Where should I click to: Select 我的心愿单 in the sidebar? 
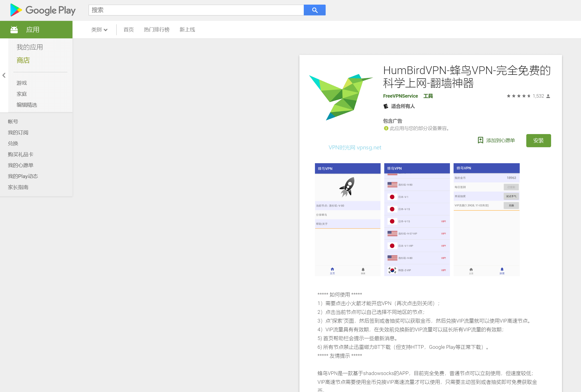[20, 165]
